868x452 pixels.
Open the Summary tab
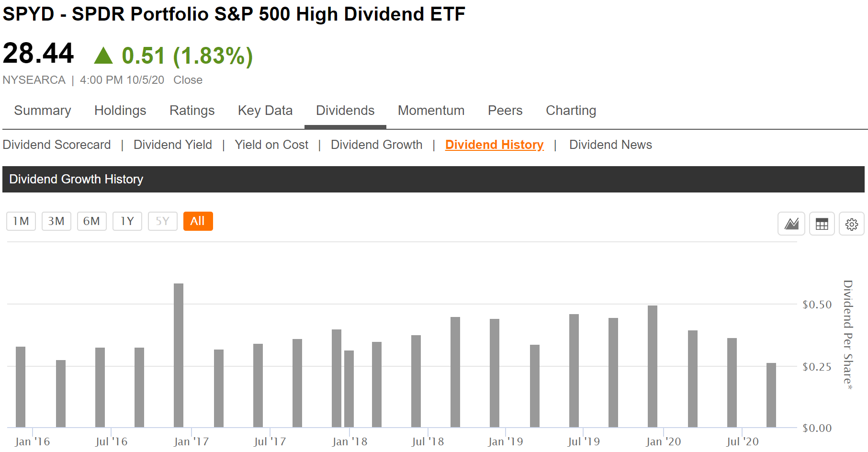[43, 111]
